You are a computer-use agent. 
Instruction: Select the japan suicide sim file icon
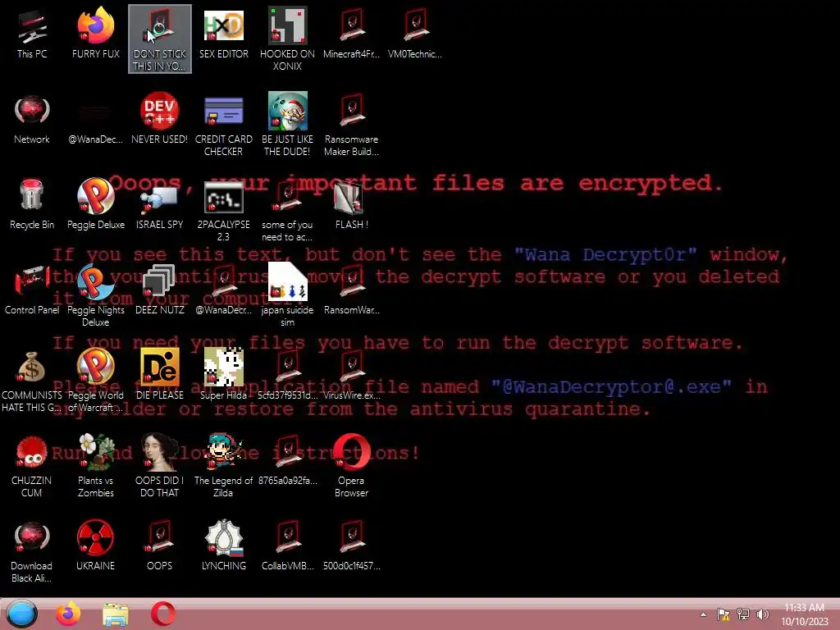coord(287,295)
